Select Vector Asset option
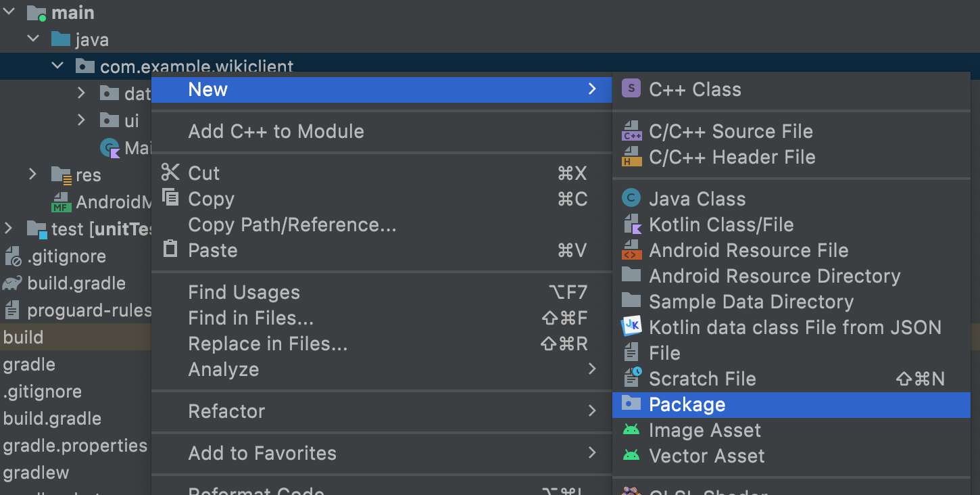Image resolution: width=980 pixels, height=495 pixels. point(706,456)
